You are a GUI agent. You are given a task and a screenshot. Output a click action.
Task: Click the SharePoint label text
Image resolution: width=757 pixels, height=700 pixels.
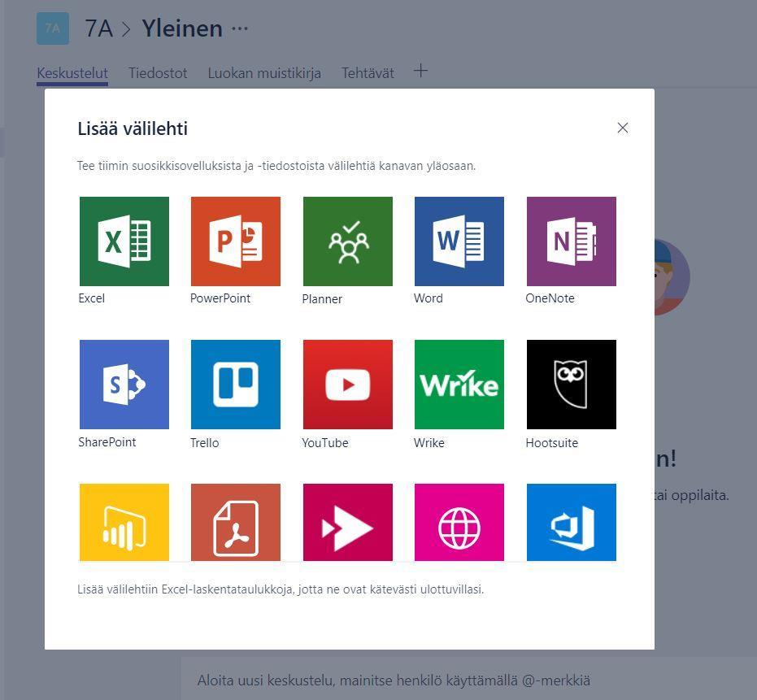click(107, 442)
